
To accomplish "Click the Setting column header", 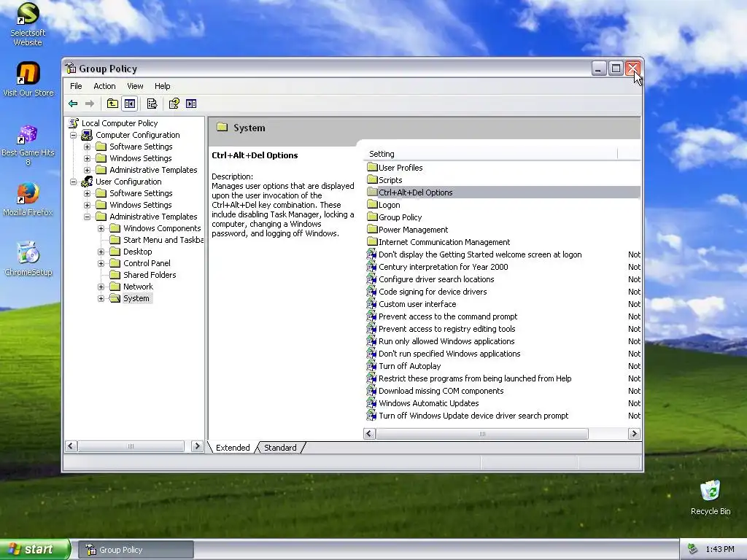I will pos(491,154).
